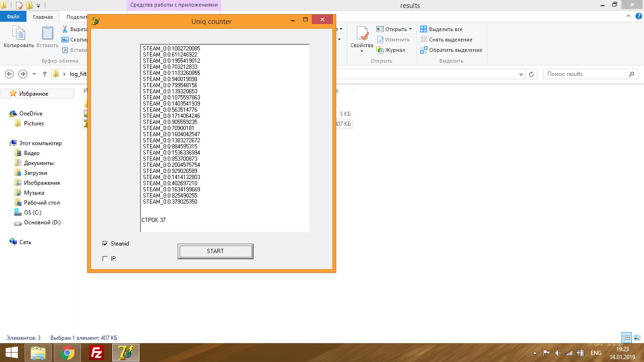Switch to the details view button
Viewport: 644px width, 362px height.
click(x=627, y=337)
